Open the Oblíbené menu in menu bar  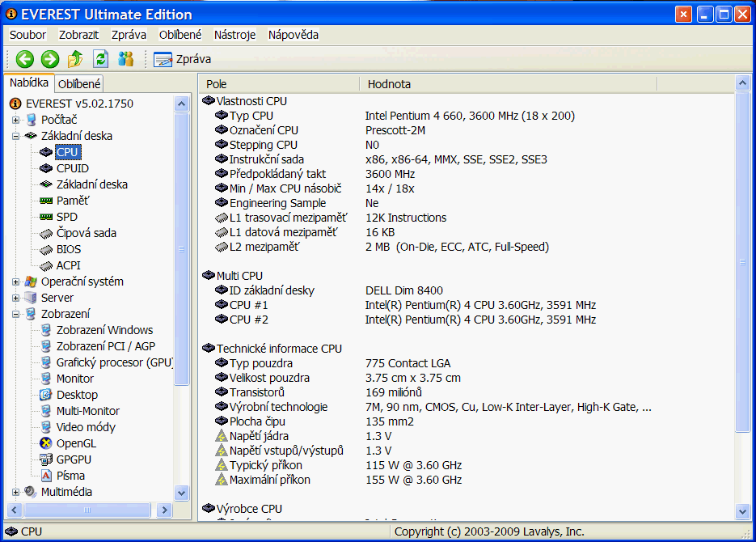tap(180, 35)
